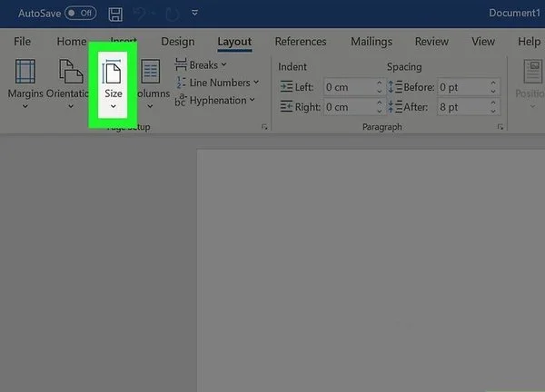Click the Undo arrow icon
This screenshot has width=545, height=392.
coord(140,14)
